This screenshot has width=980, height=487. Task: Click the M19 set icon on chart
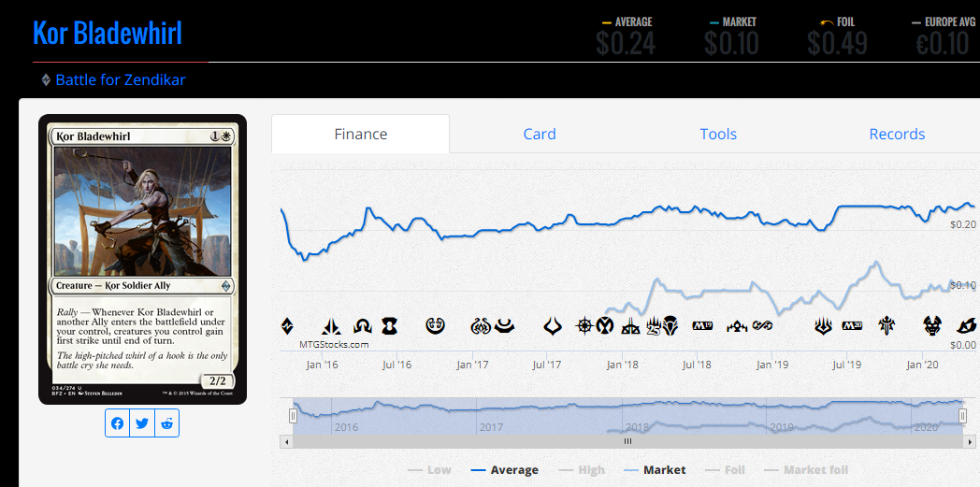coord(702,326)
